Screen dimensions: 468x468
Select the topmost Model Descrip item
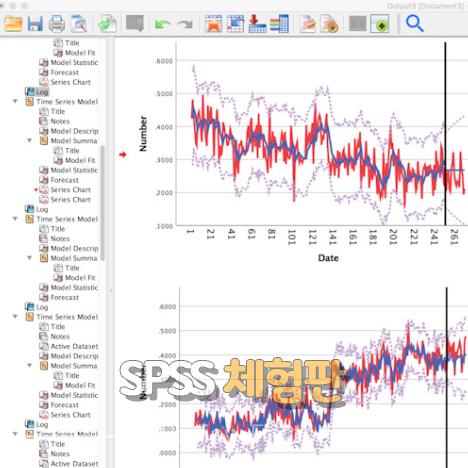coord(69,131)
